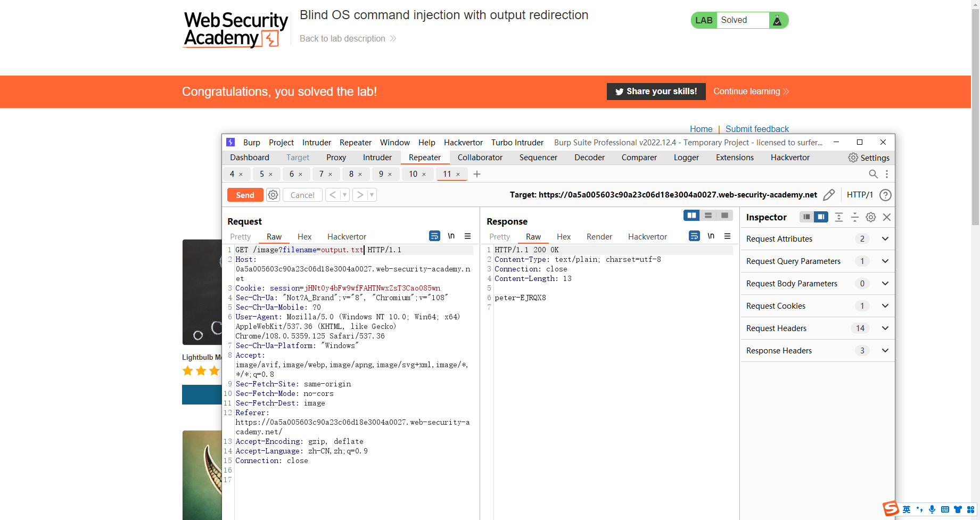
Task: Expand all Inspector sections
Action: 839,217
